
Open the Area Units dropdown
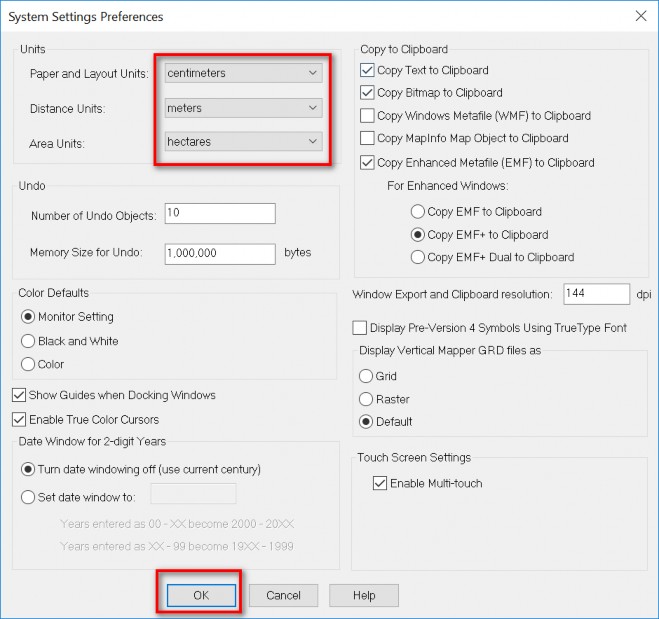click(x=243, y=143)
